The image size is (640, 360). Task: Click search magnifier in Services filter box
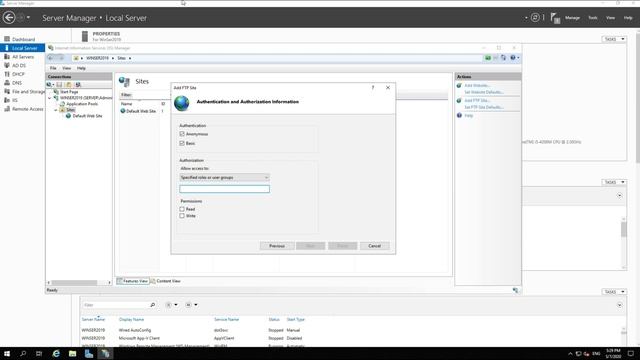pos(152,305)
